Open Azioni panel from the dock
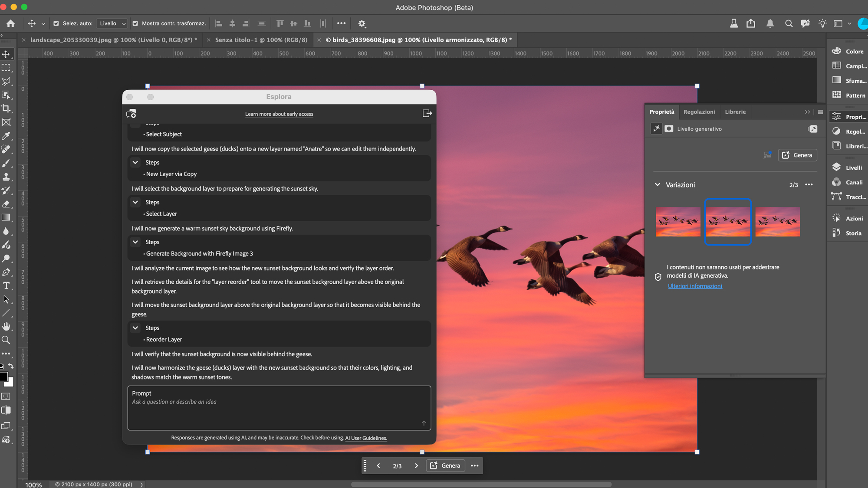868x488 pixels. click(x=847, y=218)
